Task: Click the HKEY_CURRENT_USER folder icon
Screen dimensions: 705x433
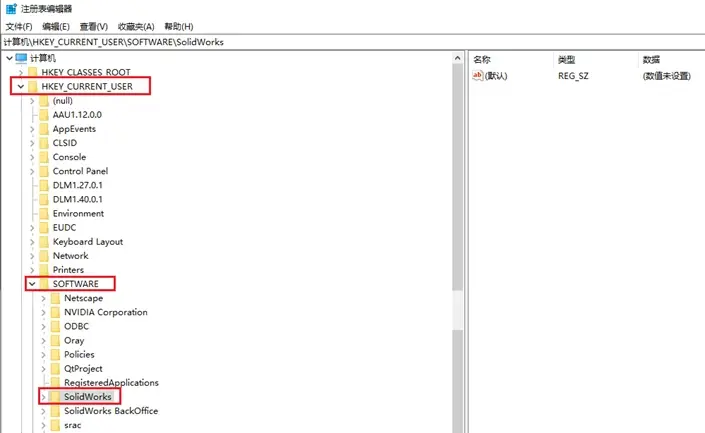Action: (x=33, y=86)
